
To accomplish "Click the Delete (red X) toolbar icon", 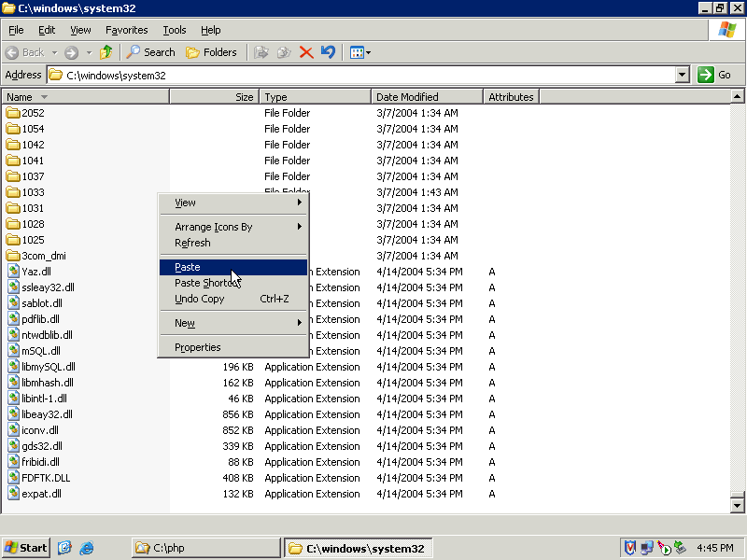I will (306, 52).
